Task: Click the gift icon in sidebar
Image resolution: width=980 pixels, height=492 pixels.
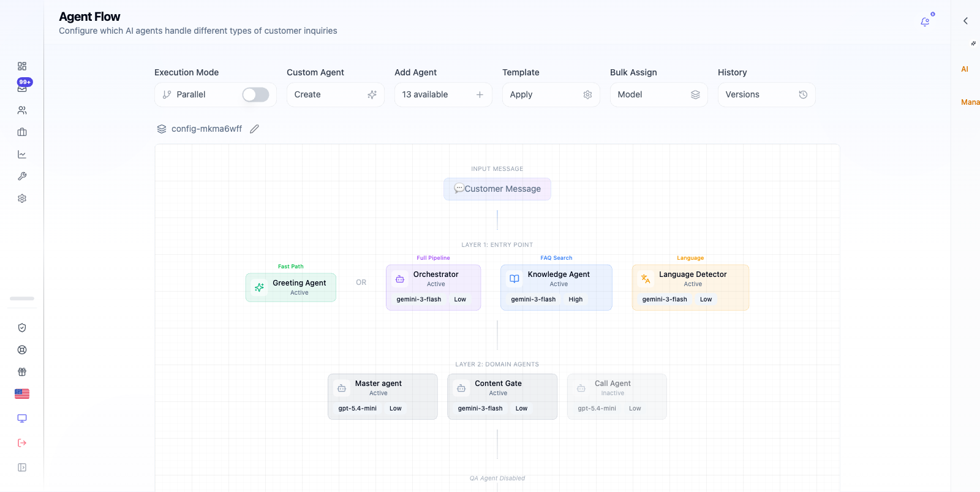Action: pyautogui.click(x=22, y=372)
